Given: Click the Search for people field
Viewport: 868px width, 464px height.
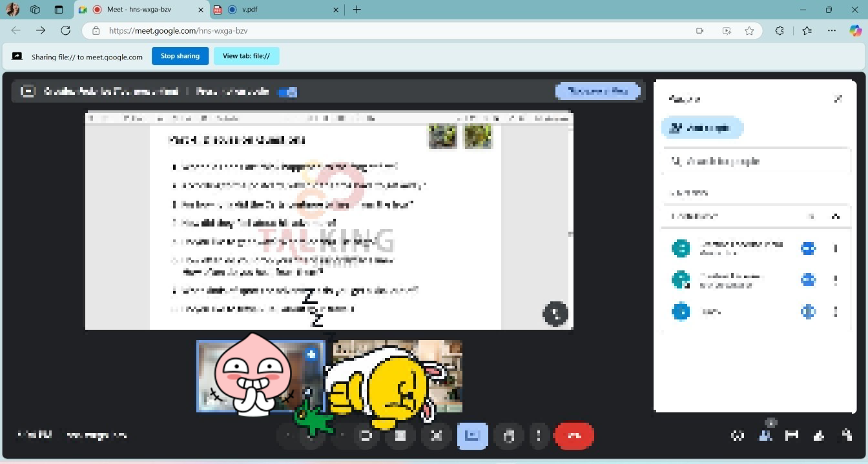Looking at the screenshot, I should pyautogui.click(x=756, y=161).
